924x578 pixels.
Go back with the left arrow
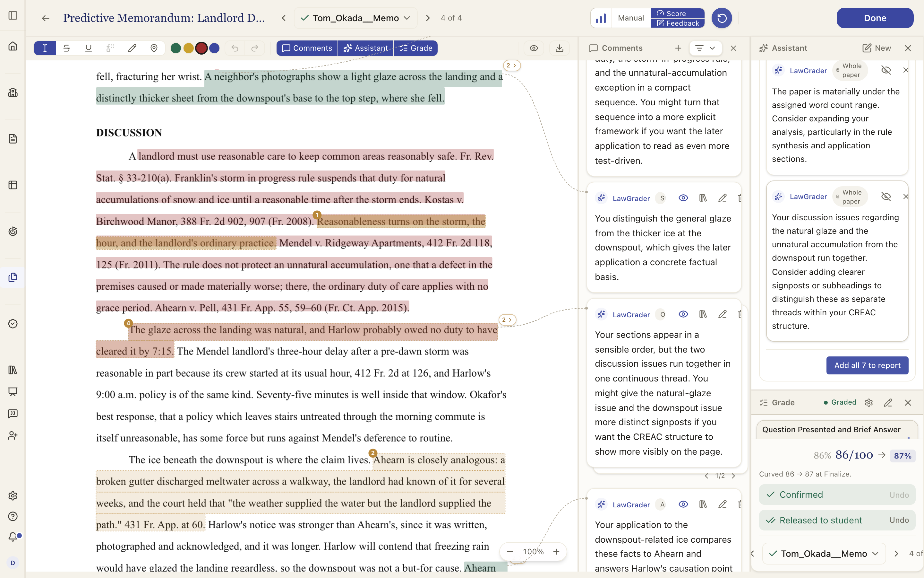(x=46, y=18)
